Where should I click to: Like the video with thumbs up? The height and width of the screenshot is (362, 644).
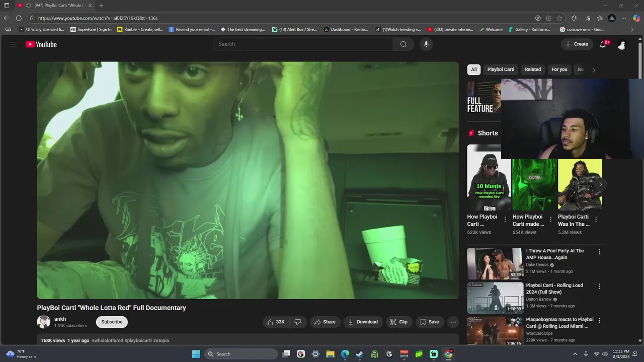point(275,322)
